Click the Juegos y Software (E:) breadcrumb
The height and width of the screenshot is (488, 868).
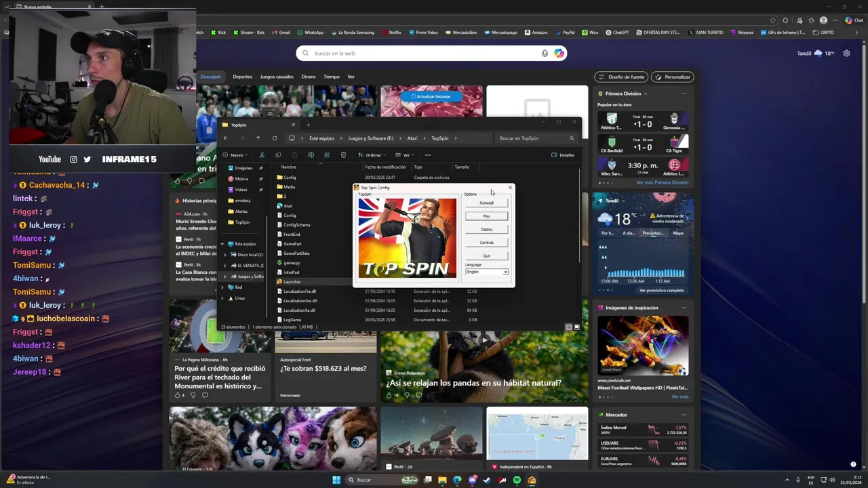click(x=370, y=138)
